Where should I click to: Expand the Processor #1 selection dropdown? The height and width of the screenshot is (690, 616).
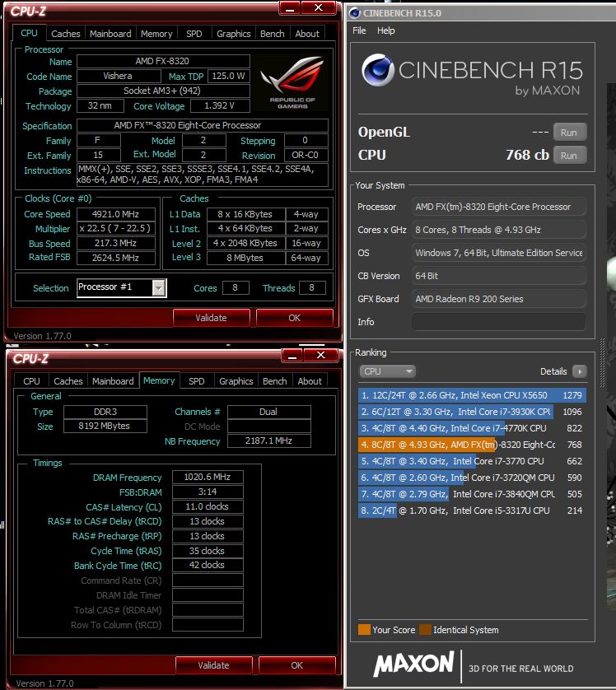click(159, 288)
